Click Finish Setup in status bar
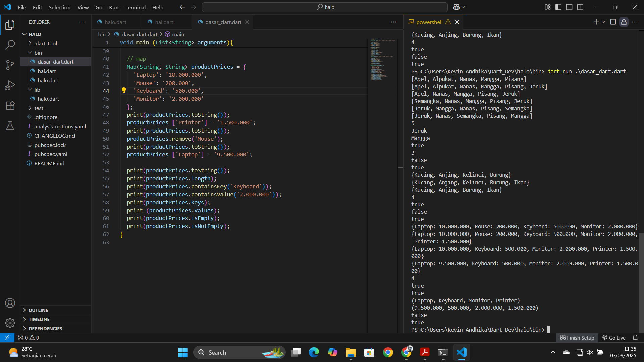This screenshot has height=362, width=644. (x=577, y=338)
